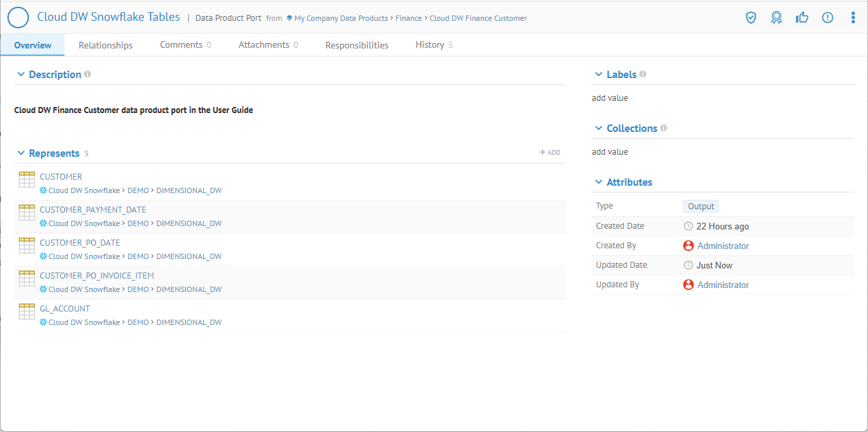The width and height of the screenshot is (868, 432).
Task: Click add value under Labels
Action: click(610, 98)
